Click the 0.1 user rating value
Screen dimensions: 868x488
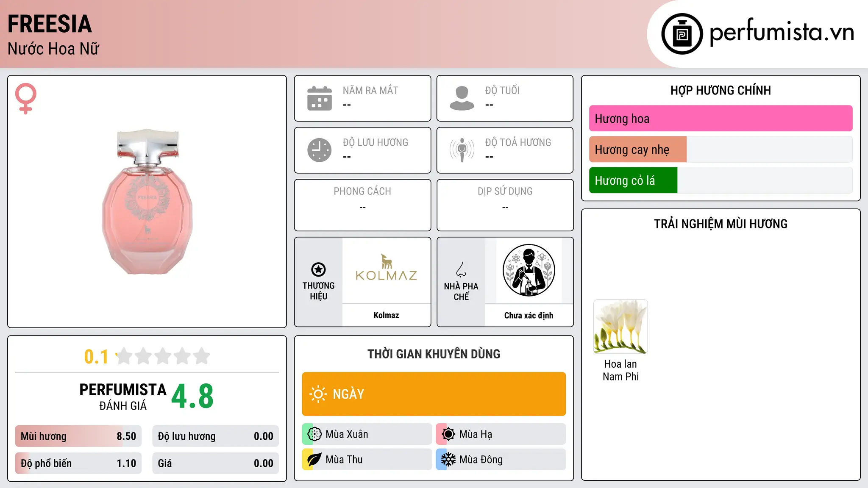(97, 357)
